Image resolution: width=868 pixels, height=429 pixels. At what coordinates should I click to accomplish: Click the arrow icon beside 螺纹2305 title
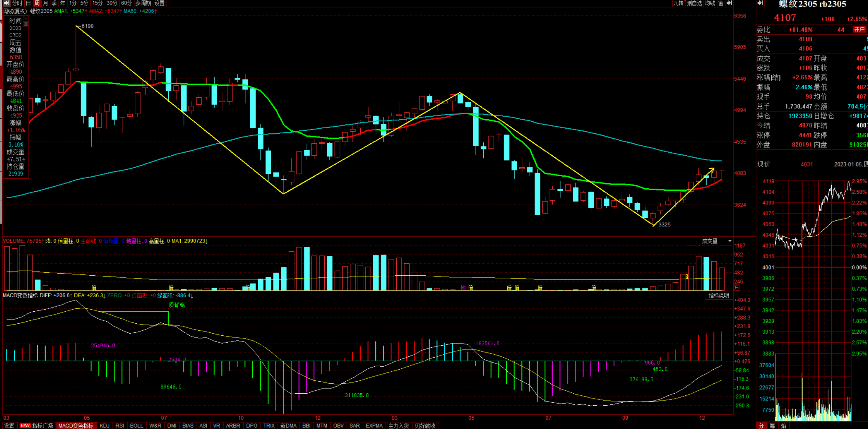[760, 3]
